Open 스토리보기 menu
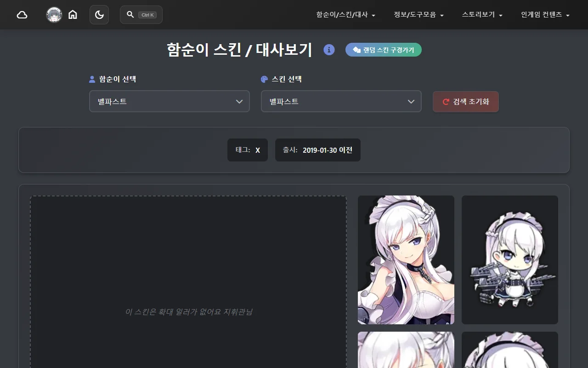This screenshot has width=588, height=368. pos(482,15)
